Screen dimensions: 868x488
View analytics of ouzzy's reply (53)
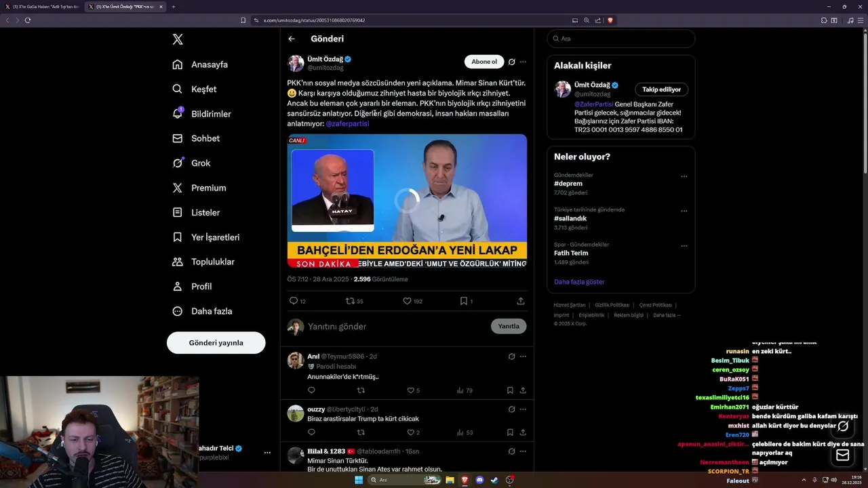tap(465, 432)
